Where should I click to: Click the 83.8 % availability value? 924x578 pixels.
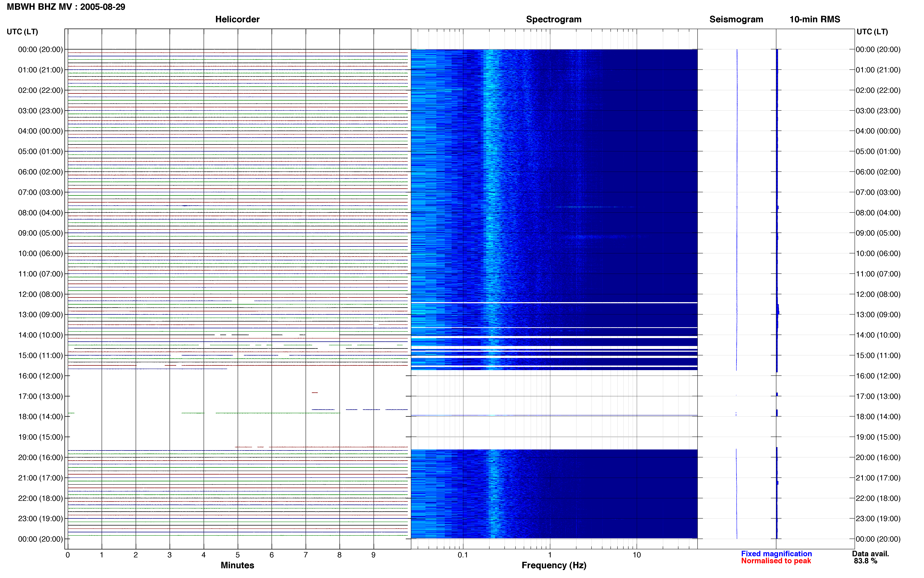tap(865, 561)
